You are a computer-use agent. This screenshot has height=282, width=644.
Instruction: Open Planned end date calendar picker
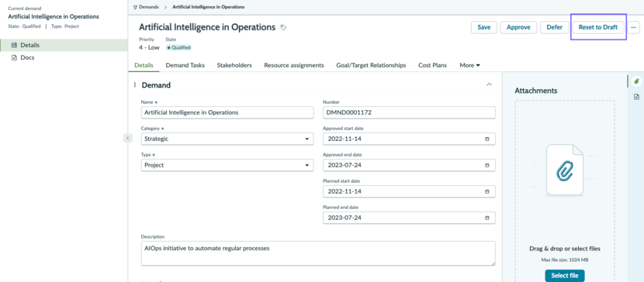point(487,218)
